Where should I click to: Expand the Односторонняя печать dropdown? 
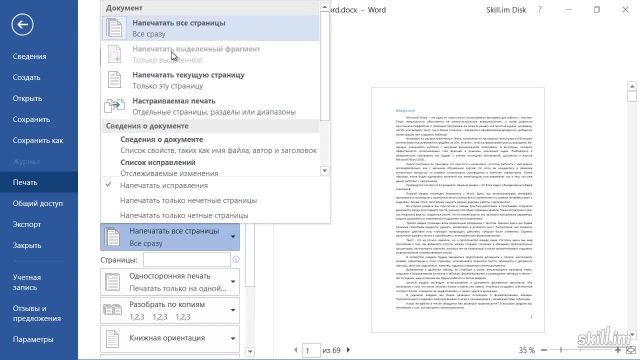(170, 282)
